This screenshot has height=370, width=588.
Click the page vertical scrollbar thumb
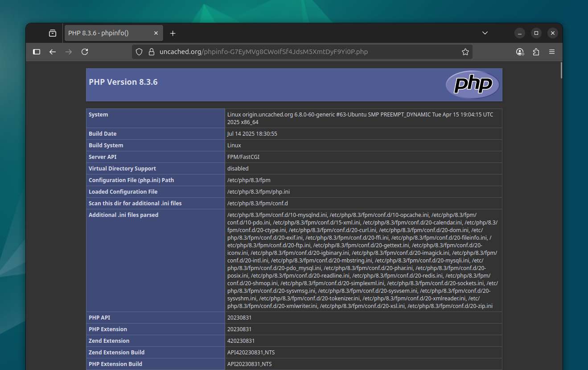coord(561,71)
